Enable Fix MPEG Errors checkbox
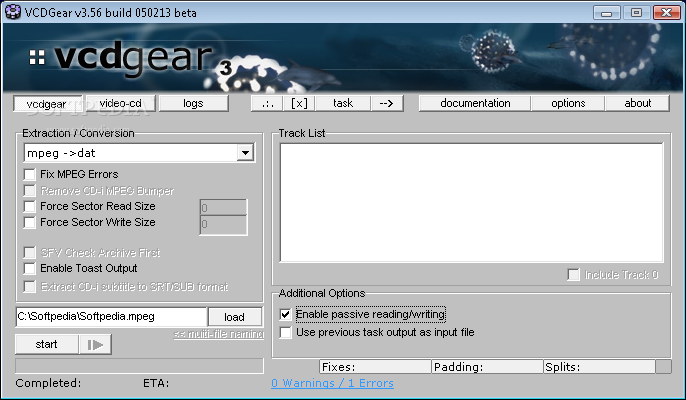Viewport: 686px width, 400px height. coord(29,174)
